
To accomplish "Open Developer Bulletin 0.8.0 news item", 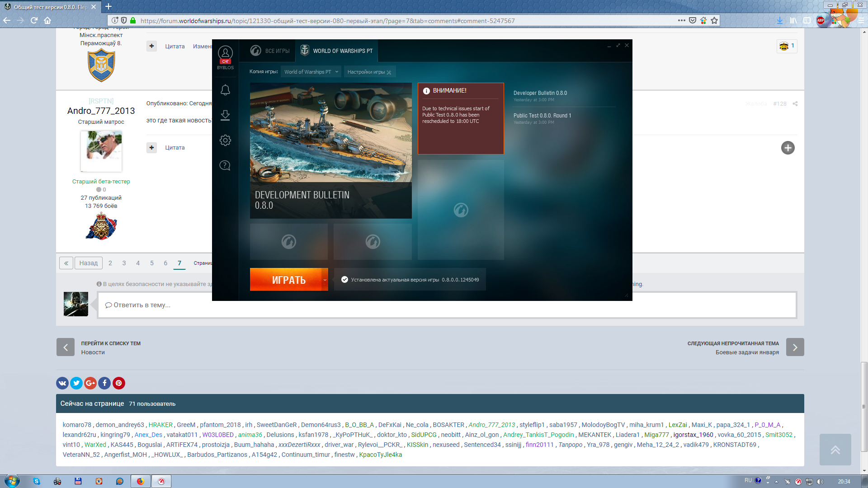I will tap(540, 93).
